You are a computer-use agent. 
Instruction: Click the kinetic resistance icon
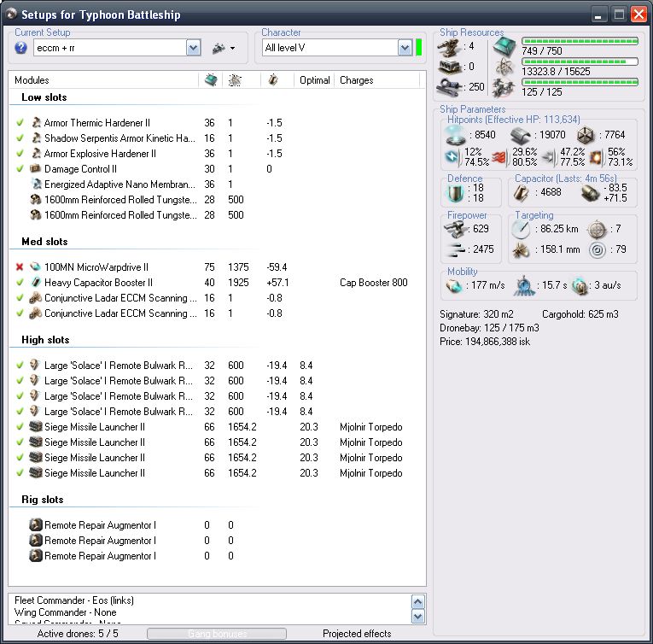pyautogui.click(x=549, y=156)
